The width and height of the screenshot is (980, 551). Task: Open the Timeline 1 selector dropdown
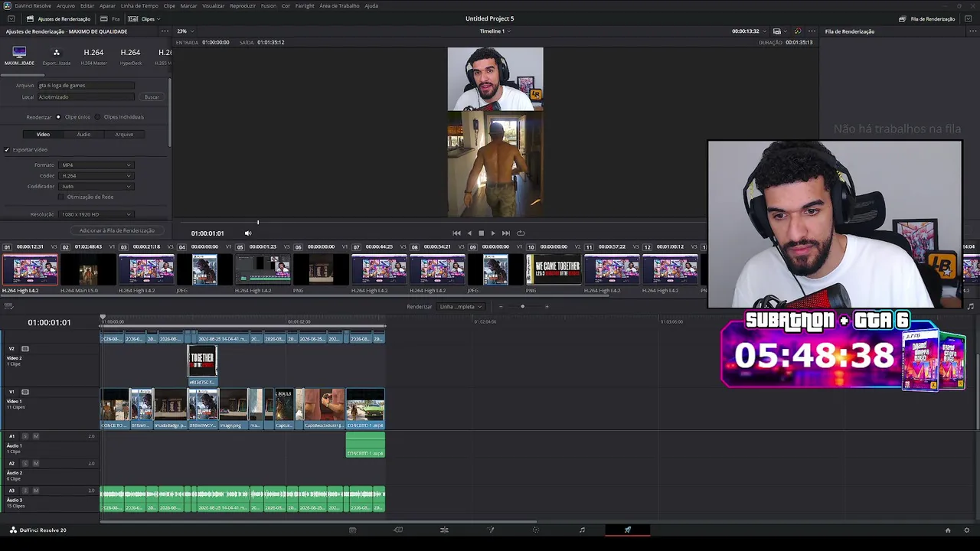pyautogui.click(x=495, y=31)
